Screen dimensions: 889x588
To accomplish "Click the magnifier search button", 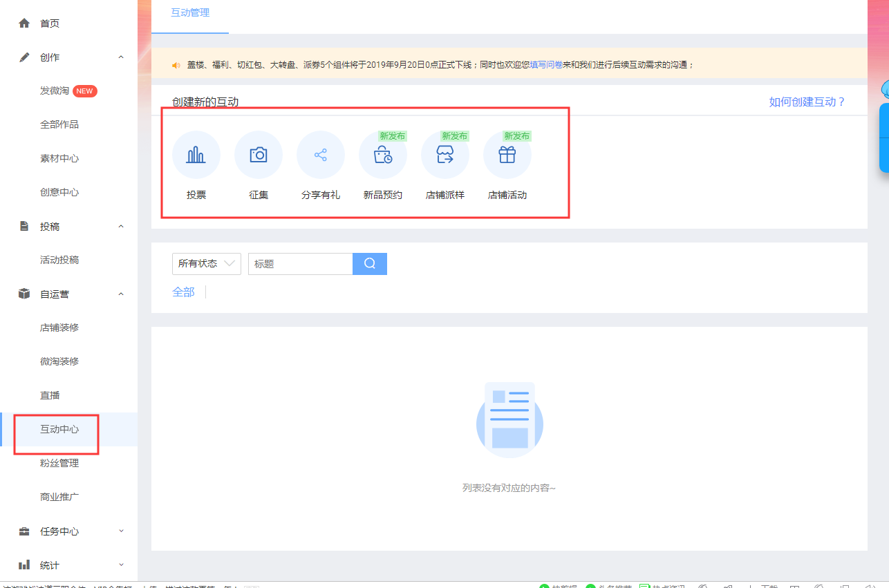I will (370, 263).
